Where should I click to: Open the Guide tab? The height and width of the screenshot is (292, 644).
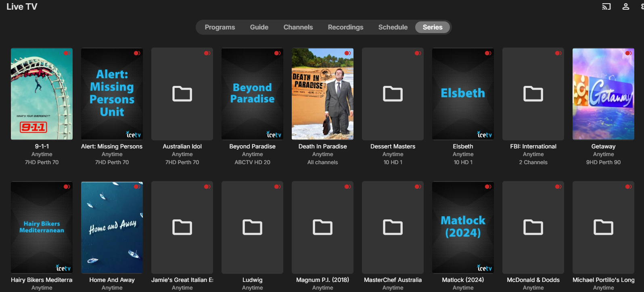(259, 27)
